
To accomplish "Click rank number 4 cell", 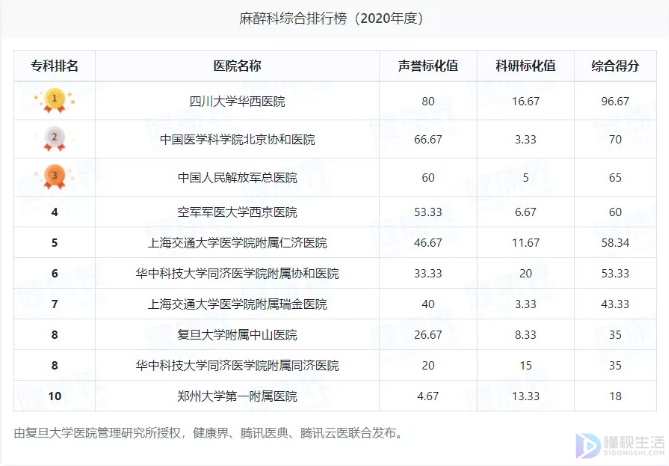I will (55, 212).
